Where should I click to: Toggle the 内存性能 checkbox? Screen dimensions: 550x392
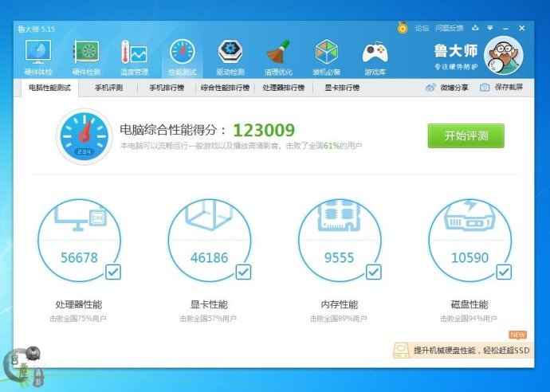[374, 272]
